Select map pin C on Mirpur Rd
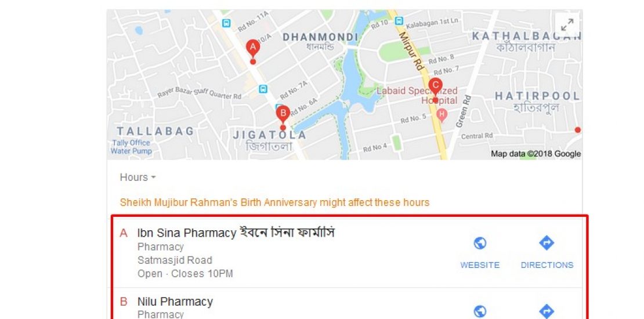The width and height of the screenshot is (644, 319). (435, 86)
